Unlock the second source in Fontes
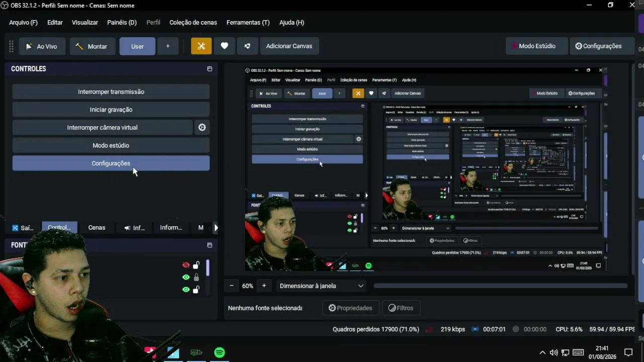The height and width of the screenshot is (362, 644). pyautogui.click(x=196, y=278)
